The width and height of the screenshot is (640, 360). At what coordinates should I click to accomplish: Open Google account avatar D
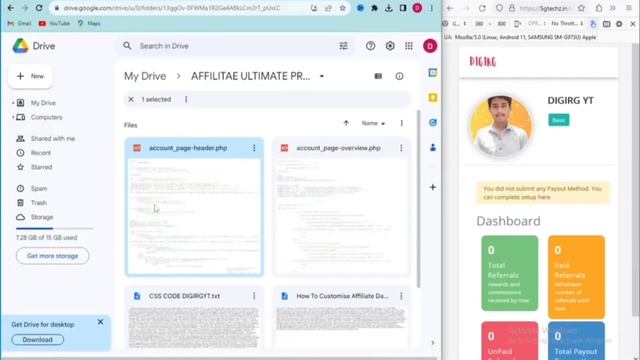tap(429, 46)
